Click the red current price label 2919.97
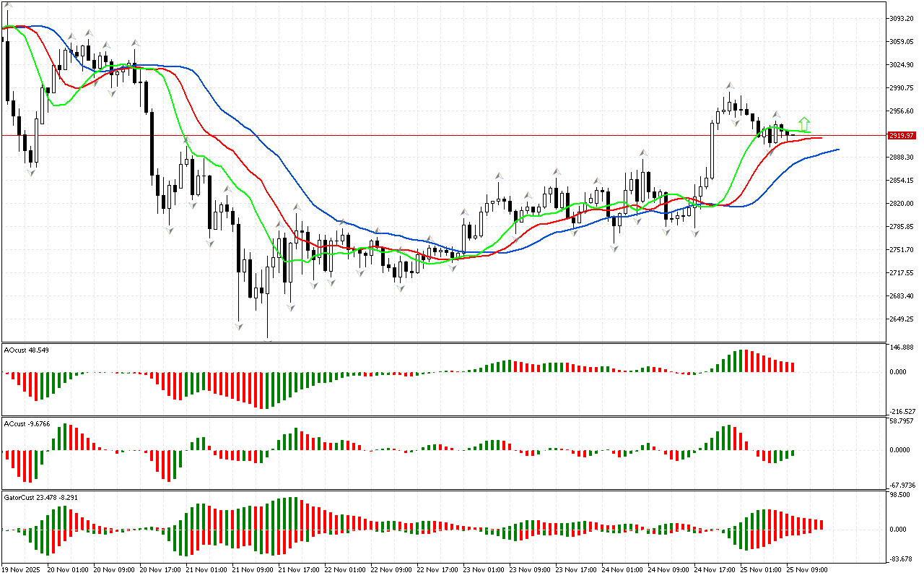The image size is (924, 578). (902, 136)
